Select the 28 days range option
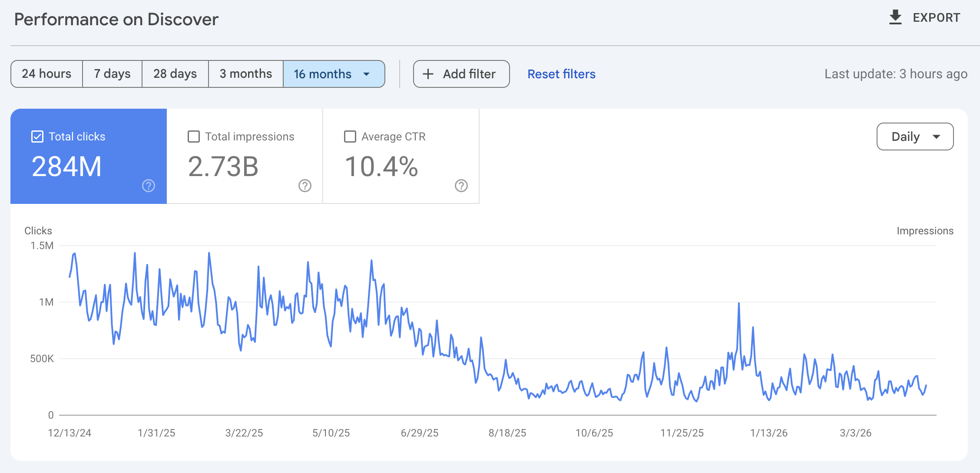The height and width of the screenshot is (473, 980). pyautogui.click(x=175, y=74)
